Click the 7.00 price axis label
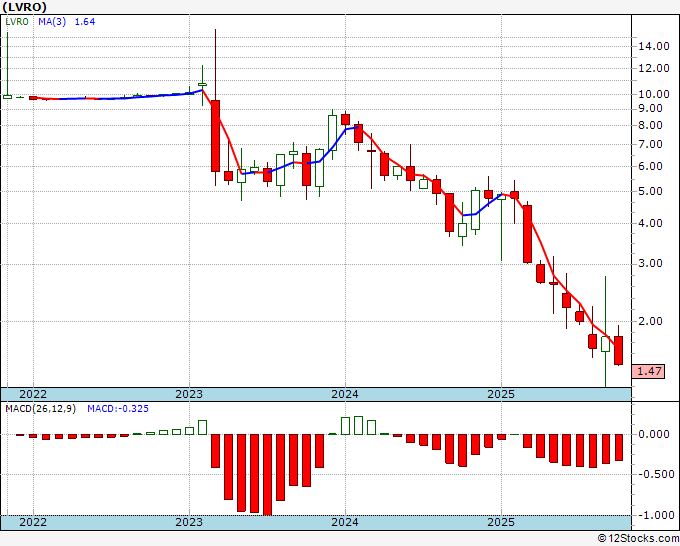This screenshot has height=546, width=680. point(650,144)
